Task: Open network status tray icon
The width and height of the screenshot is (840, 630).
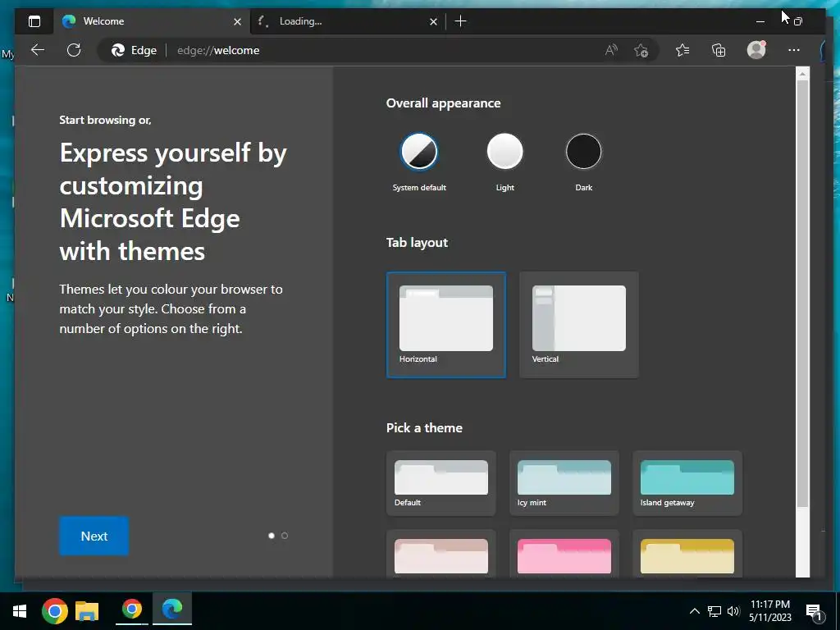Action: 714,611
